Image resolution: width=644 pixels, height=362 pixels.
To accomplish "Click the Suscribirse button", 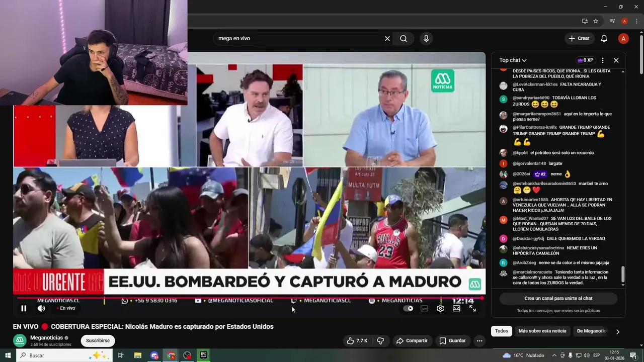I will tap(98, 341).
